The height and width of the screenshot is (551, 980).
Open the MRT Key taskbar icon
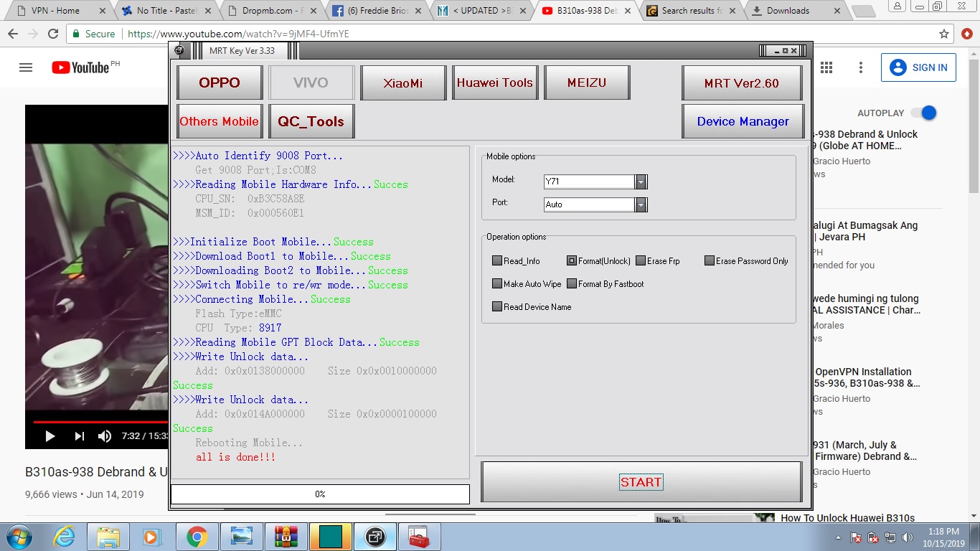[375, 537]
